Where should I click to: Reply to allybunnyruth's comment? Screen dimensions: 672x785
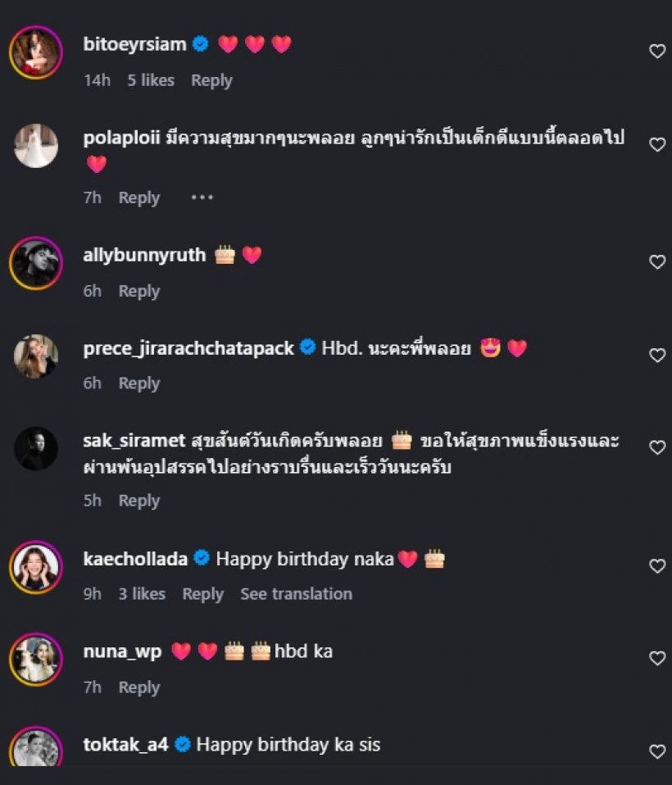pyautogui.click(x=138, y=291)
